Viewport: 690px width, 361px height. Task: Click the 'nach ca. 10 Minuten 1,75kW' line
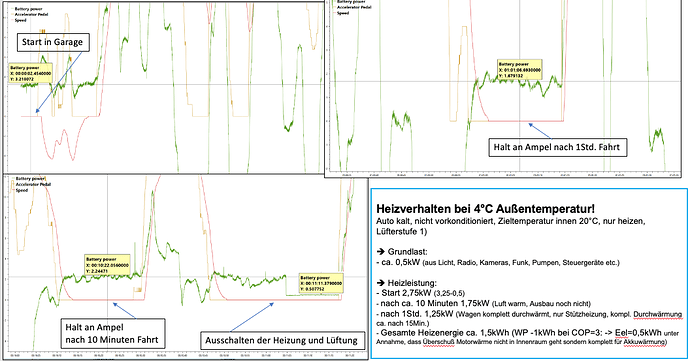tap(484, 303)
